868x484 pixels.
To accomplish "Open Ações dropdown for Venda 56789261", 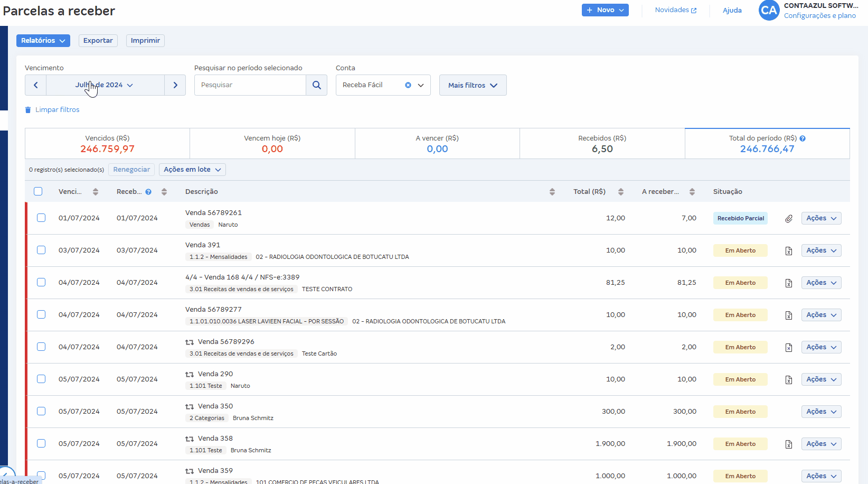I will pos(822,218).
